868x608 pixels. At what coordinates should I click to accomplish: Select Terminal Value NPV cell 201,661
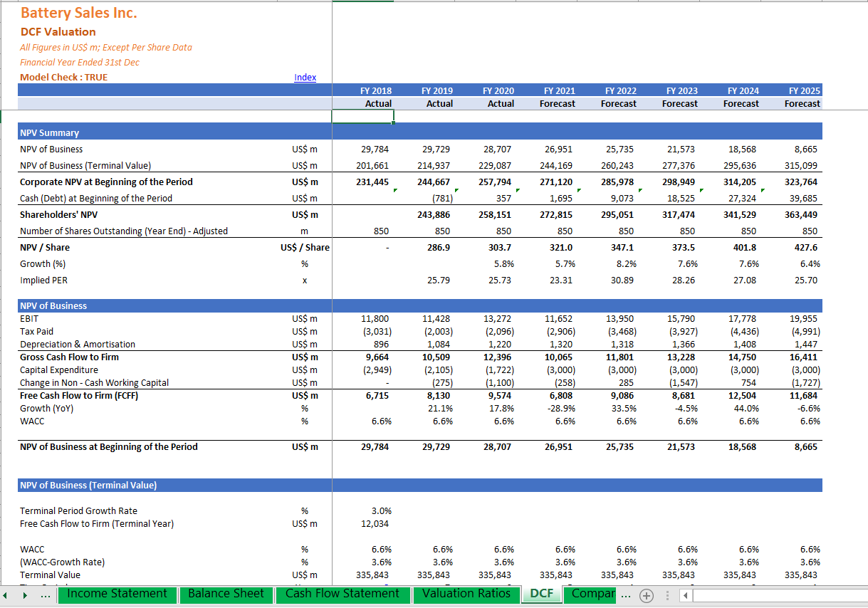coord(372,166)
